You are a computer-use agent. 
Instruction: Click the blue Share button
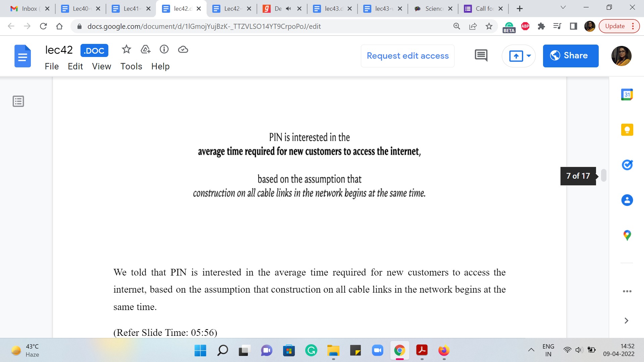[571, 56]
